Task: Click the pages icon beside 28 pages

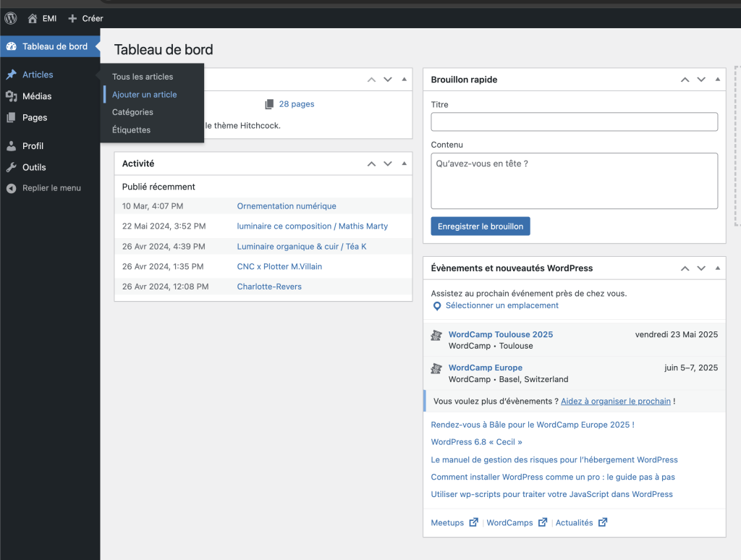Action: [x=269, y=104]
